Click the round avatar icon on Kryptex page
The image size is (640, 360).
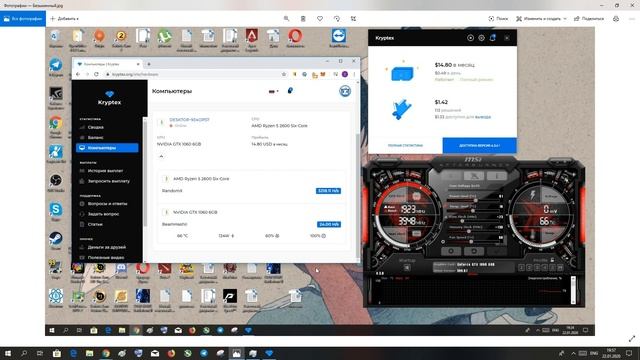pyautogui.click(x=345, y=91)
